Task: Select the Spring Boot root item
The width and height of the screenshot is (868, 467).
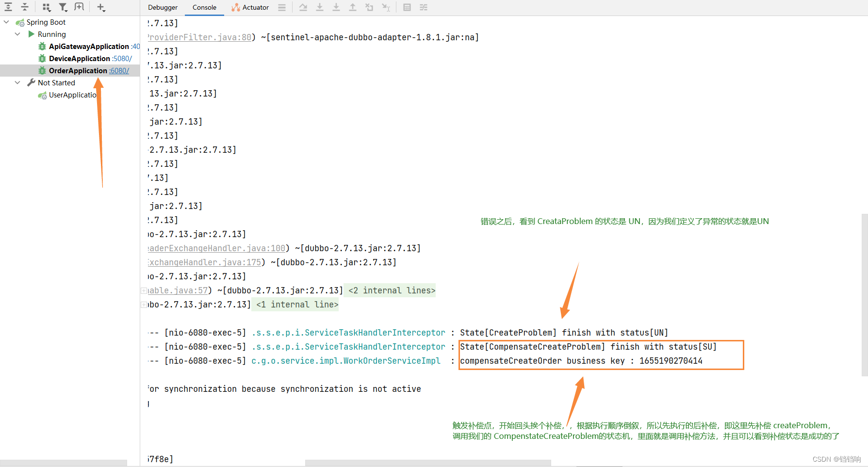Action: tap(46, 22)
